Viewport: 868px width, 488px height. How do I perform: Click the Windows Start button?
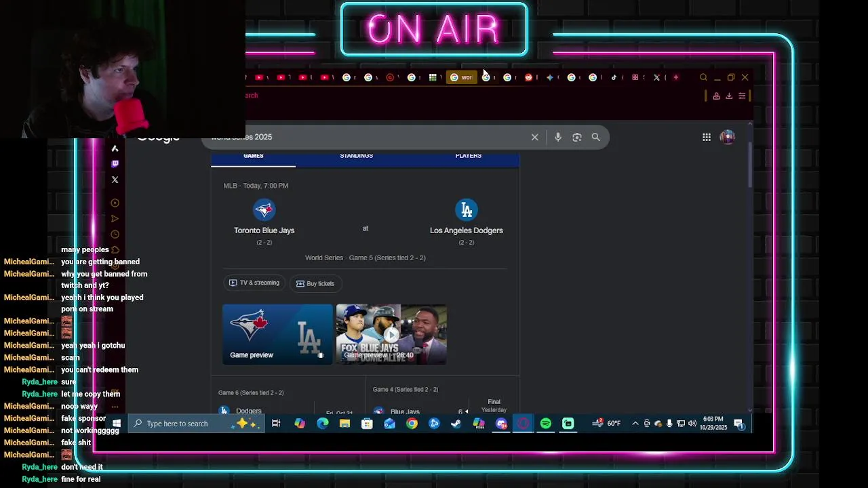click(117, 424)
